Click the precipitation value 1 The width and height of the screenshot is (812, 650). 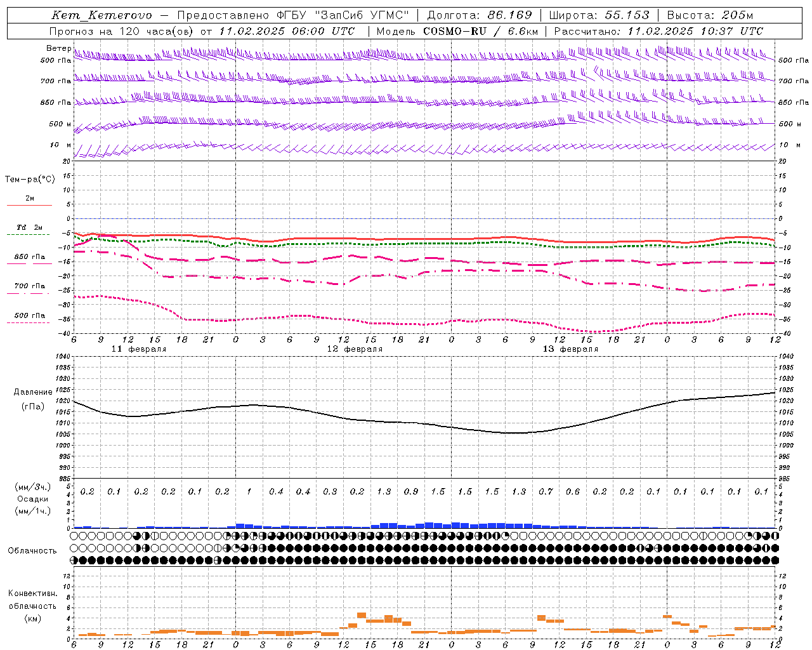pyautogui.click(x=249, y=491)
